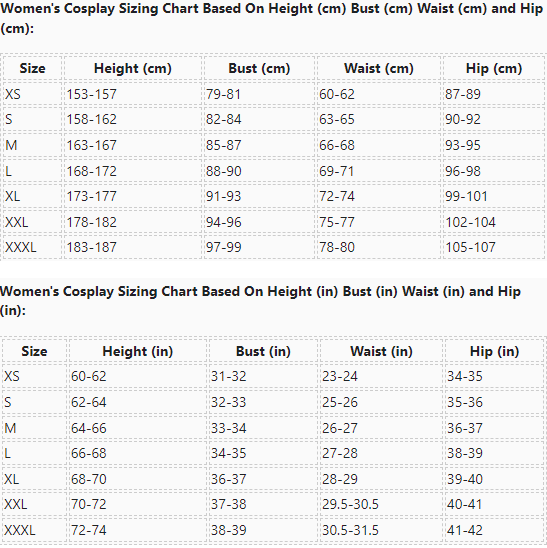Select the 99-101 hip cell

[x=494, y=196]
